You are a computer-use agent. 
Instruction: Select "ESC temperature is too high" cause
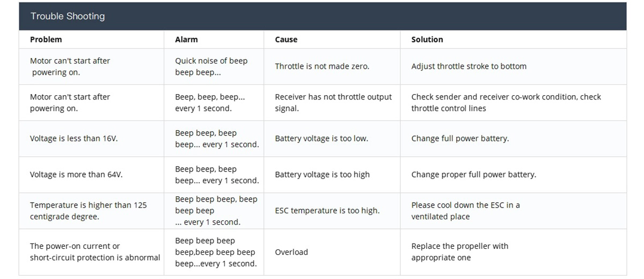point(327,211)
